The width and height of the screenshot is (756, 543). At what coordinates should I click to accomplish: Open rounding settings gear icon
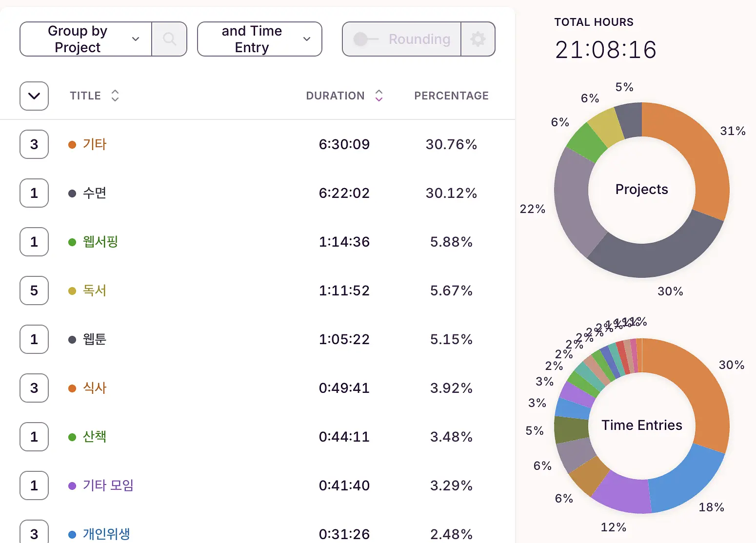pyautogui.click(x=478, y=39)
